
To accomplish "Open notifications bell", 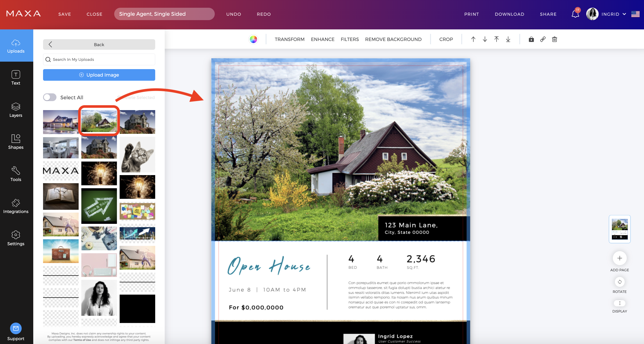I will [575, 14].
